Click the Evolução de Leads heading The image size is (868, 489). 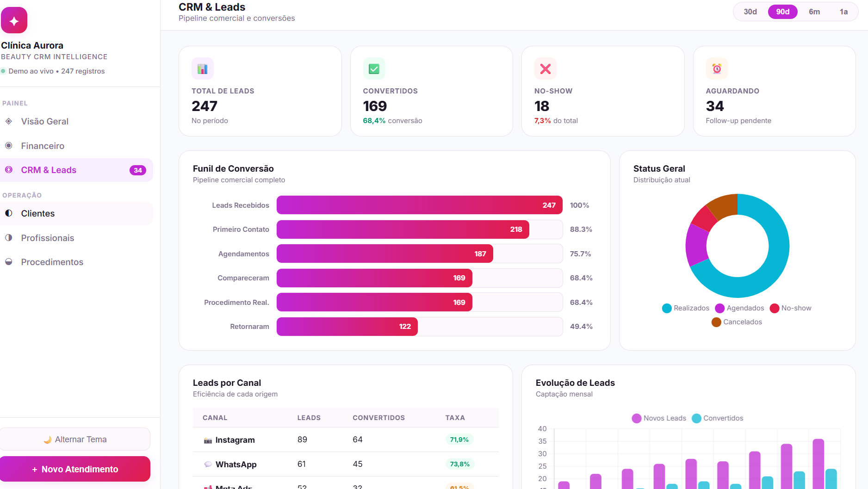click(575, 383)
